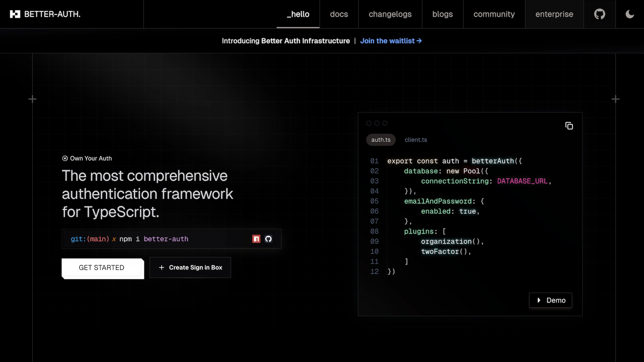Viewport: 644px width, 362px height.
Task: Toggle dark mode with moon icon
Action: pos(630,14)
